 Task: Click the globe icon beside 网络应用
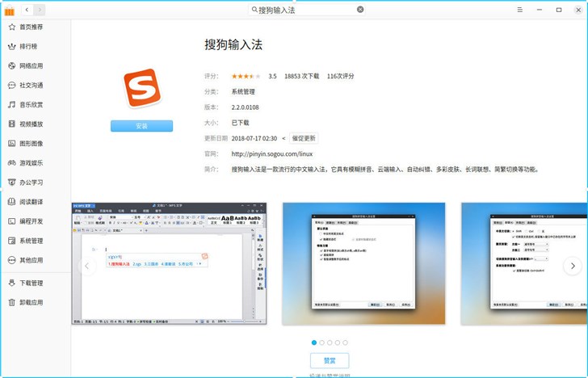coord(12,66)
